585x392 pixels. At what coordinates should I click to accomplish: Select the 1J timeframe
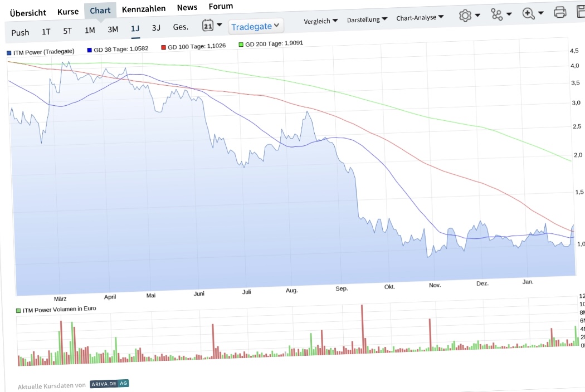click(135, 29)
